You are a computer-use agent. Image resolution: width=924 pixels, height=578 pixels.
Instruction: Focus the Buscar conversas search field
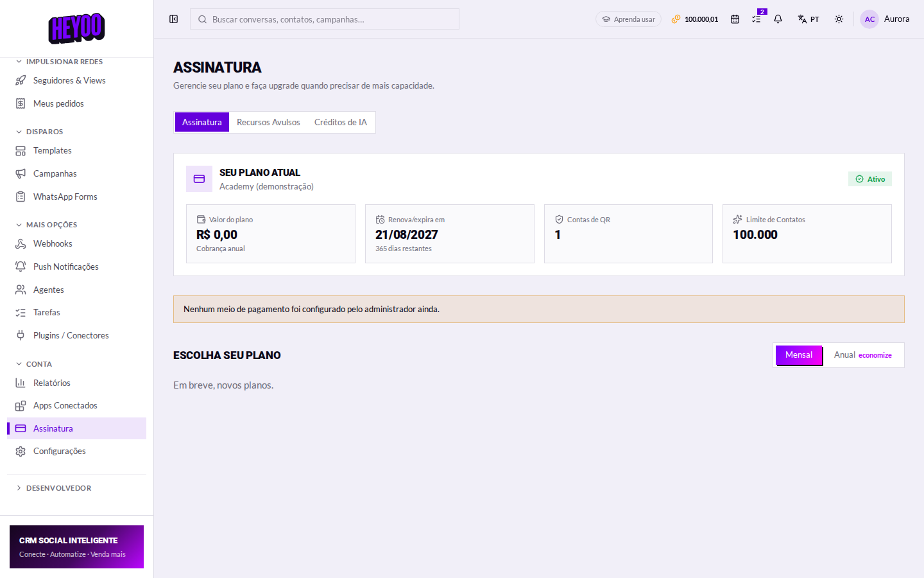[325, 19]
